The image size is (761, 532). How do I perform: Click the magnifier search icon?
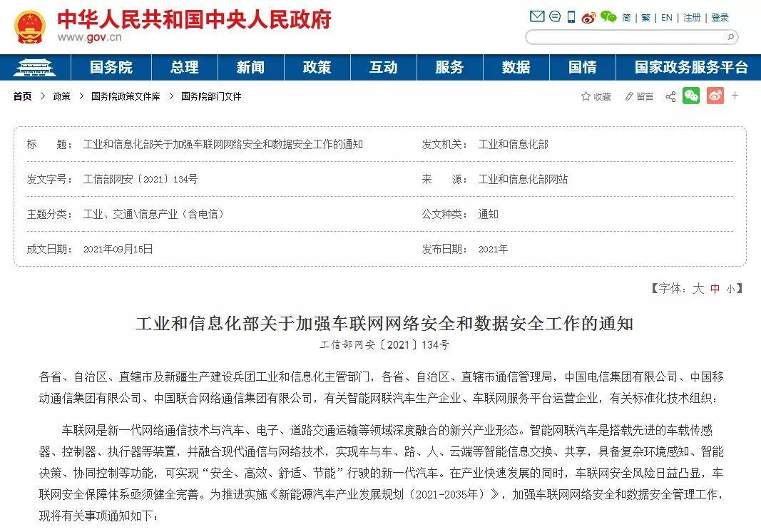730,37
